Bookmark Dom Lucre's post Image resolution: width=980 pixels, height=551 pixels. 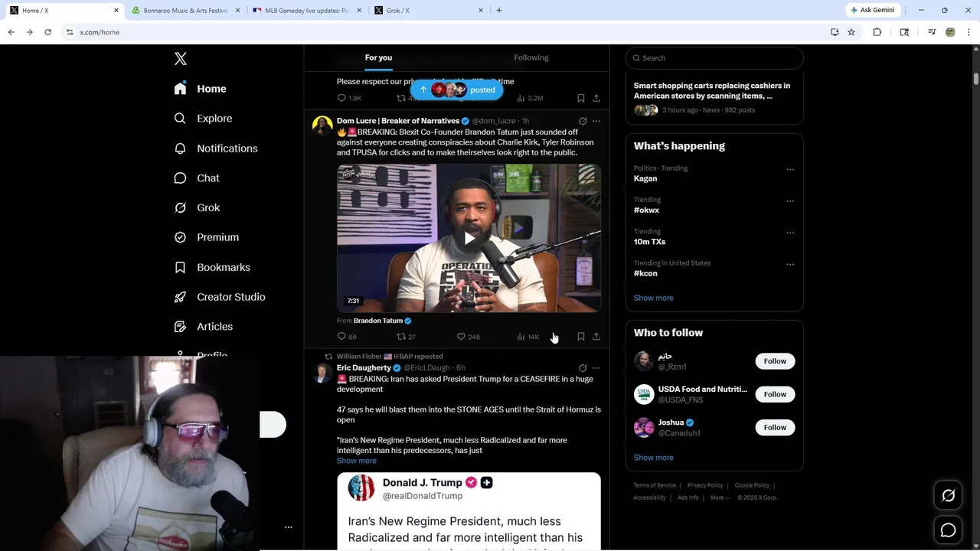[580, 337]
